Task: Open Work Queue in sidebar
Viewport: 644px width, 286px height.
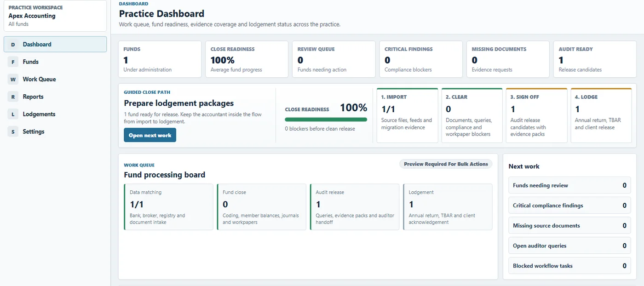Action: 55,80
